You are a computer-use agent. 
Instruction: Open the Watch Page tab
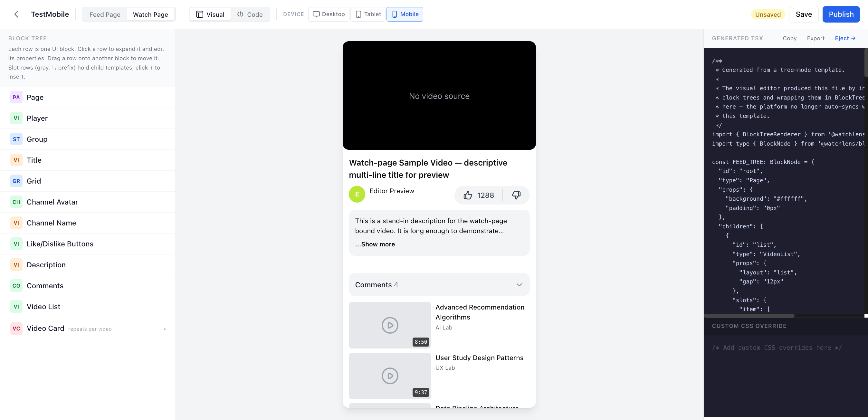click(x=150, y=14)
